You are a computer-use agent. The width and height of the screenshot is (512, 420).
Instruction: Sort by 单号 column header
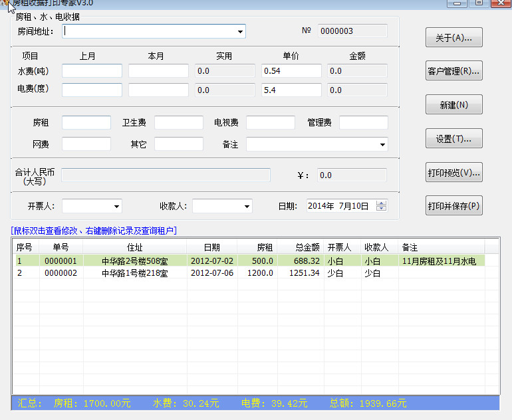[x=61, y=247]
